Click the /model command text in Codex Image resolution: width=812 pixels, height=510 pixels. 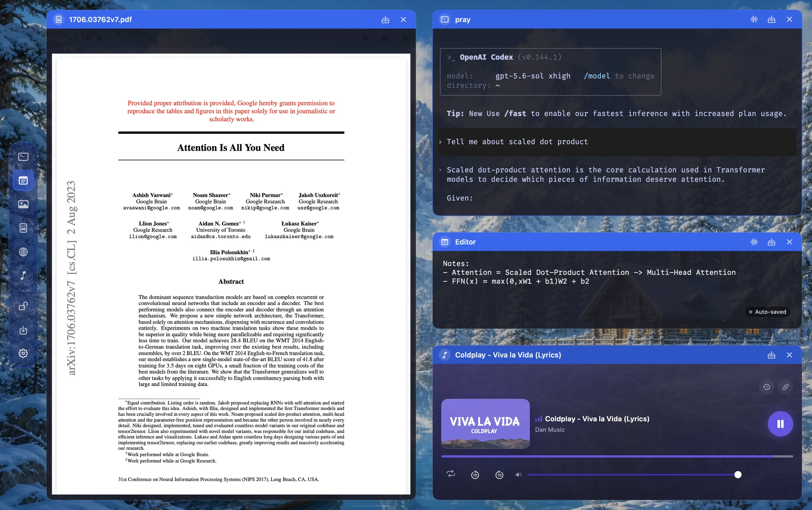596,76
